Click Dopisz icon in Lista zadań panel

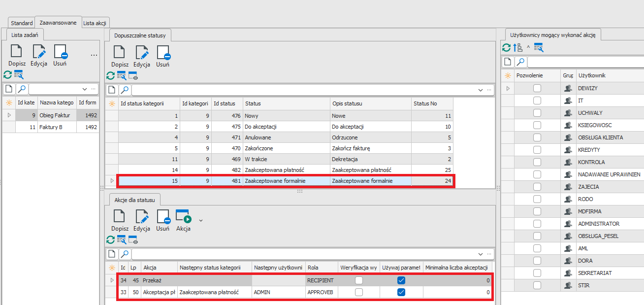(x=16, y=53)
